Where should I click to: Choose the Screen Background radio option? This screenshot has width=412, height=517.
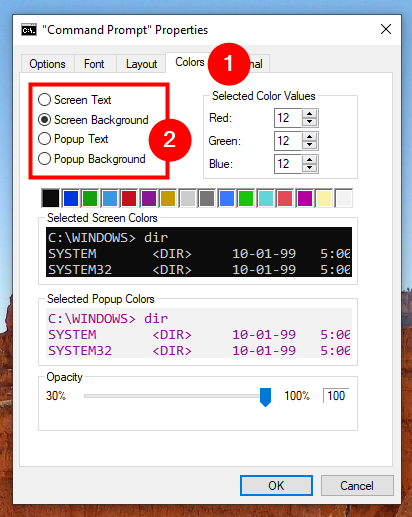(93, 120)
